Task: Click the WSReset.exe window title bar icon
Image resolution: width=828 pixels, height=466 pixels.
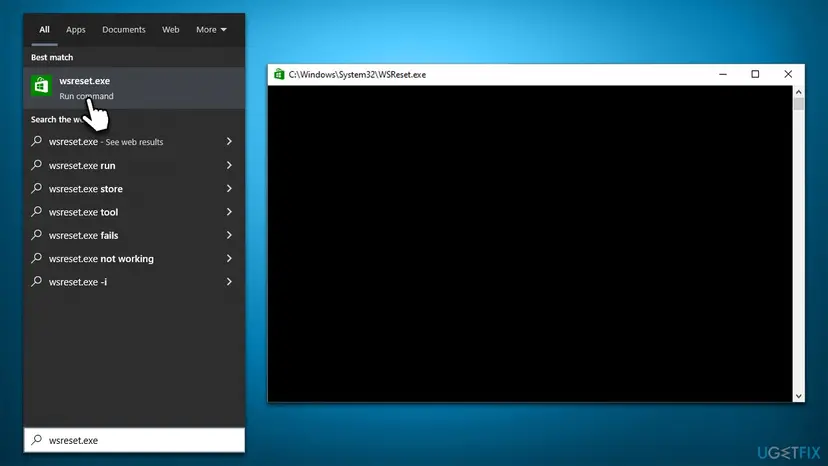Action: 279,74
